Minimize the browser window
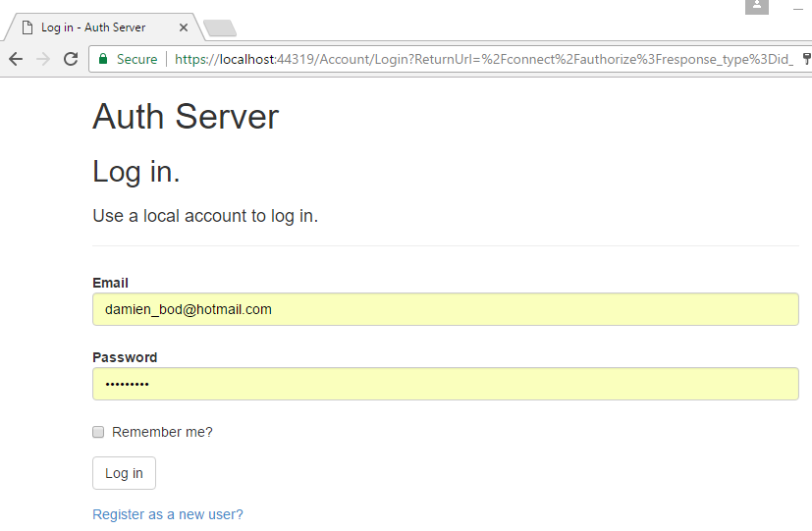This screenshot has height=531, width=812. click(798, 8)
